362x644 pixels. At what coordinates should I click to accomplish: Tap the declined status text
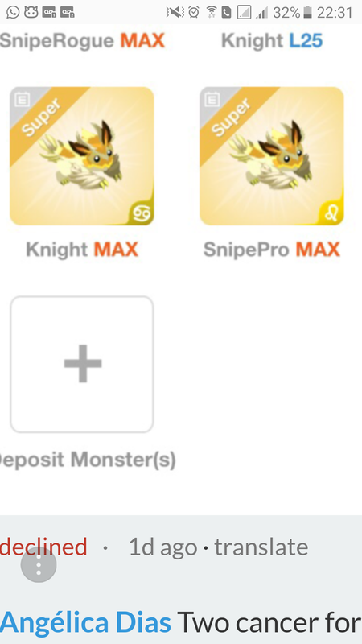(43, 547)
